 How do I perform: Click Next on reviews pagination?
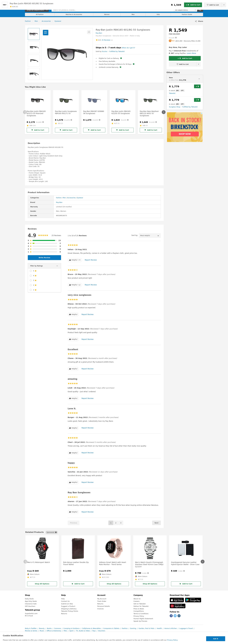[156, 523]
